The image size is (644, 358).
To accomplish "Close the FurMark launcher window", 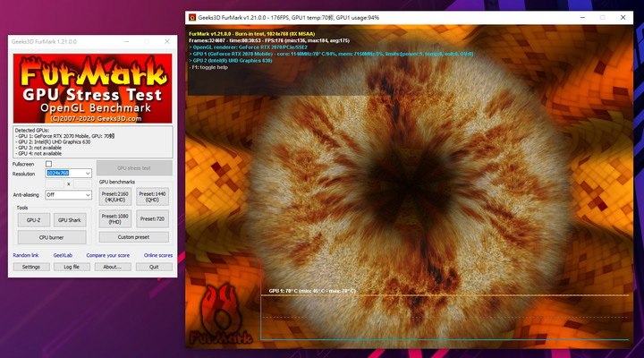I will (166, 41).
